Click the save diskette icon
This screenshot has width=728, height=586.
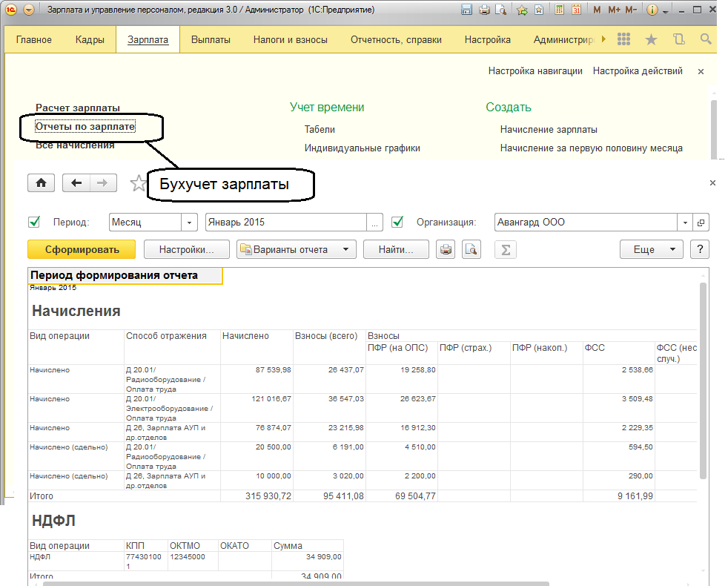point(466,10)
